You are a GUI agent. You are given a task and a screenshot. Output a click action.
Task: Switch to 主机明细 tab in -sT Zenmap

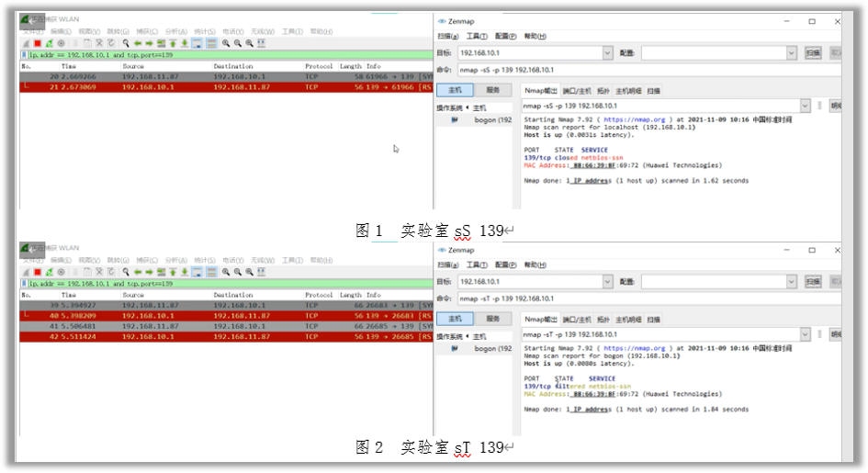628,320
